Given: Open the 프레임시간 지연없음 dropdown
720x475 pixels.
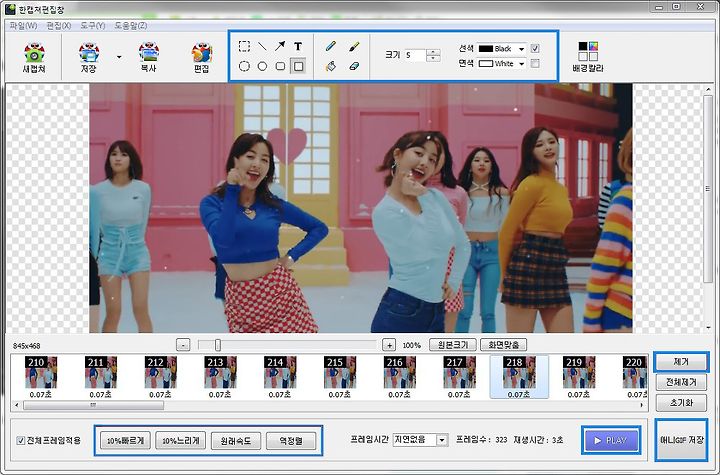Looking at the screenshot, I should pos(420,440).
